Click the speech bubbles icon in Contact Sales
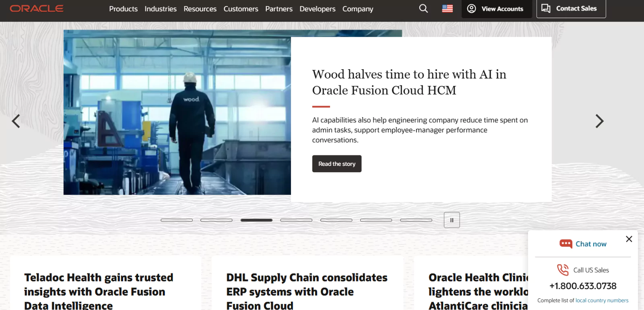The width and height of the screenshot is (644, 310). (546, 8)
